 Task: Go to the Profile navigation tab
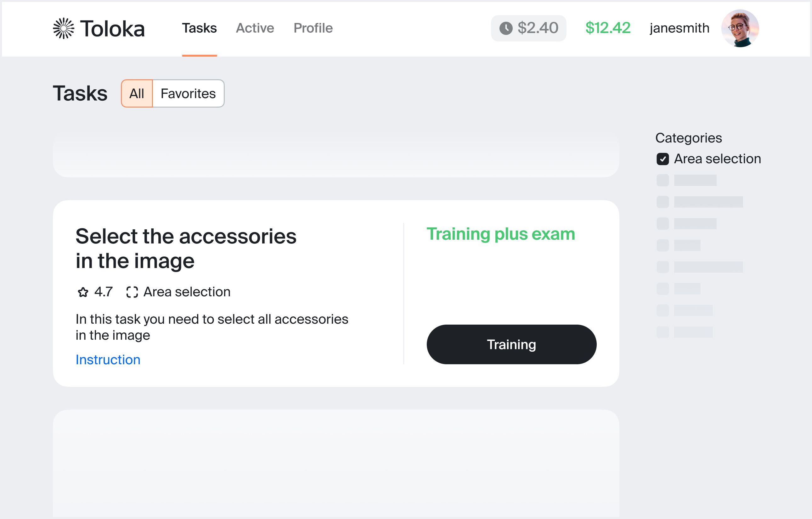[x=313, y=28]
